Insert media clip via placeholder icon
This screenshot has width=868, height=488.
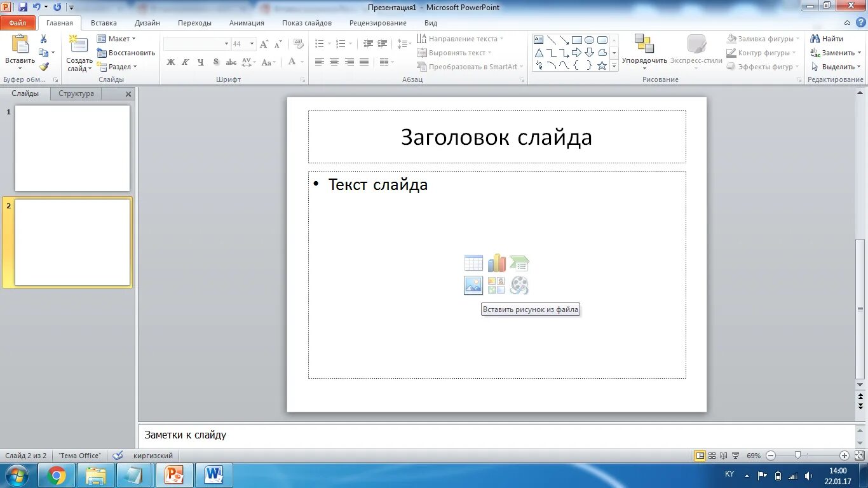[519, 285]
